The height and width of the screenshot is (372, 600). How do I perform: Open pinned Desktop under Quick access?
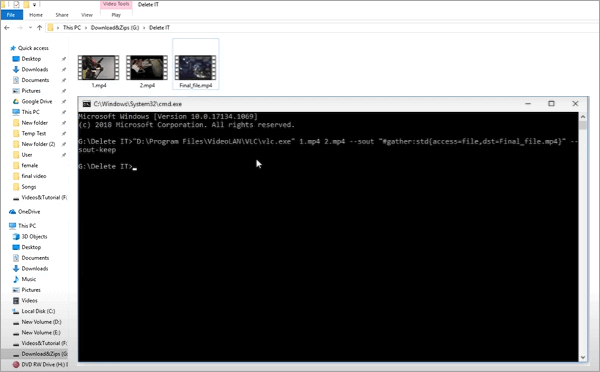tap(31, 59)
